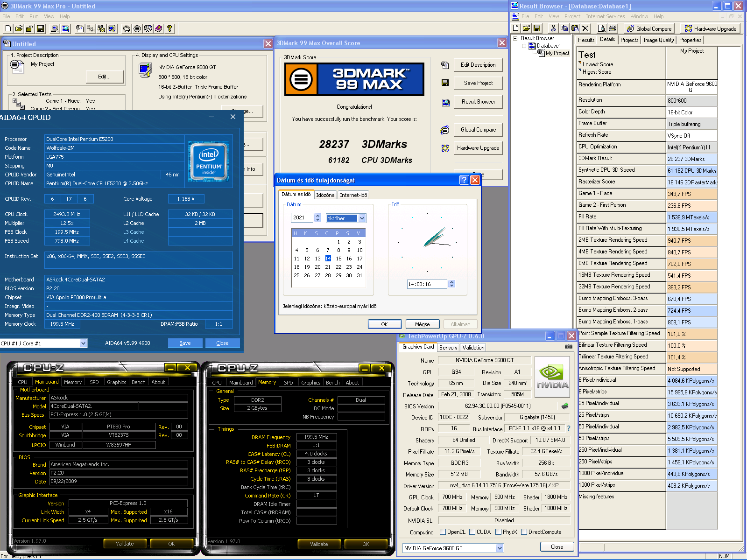Click Validate in the CPU-Z Memory window

click(x=319, y=544)
